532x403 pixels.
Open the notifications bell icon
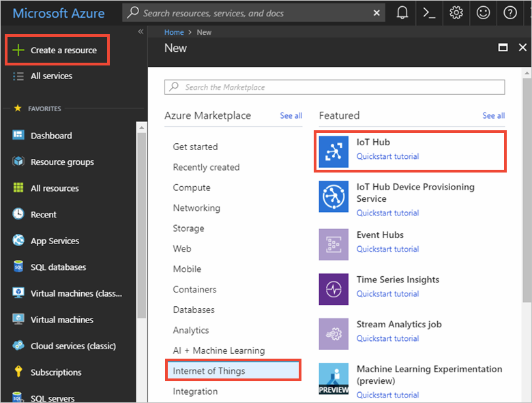click(x=402, y=13)
